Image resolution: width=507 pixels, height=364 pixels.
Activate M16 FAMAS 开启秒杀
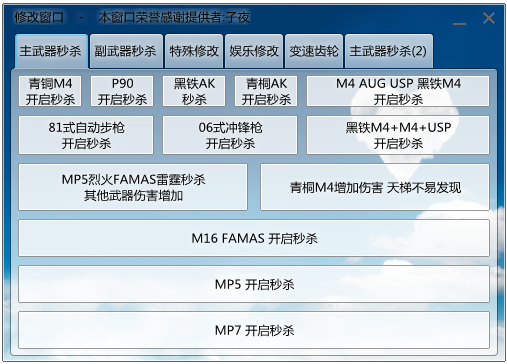tap(254, 238)
